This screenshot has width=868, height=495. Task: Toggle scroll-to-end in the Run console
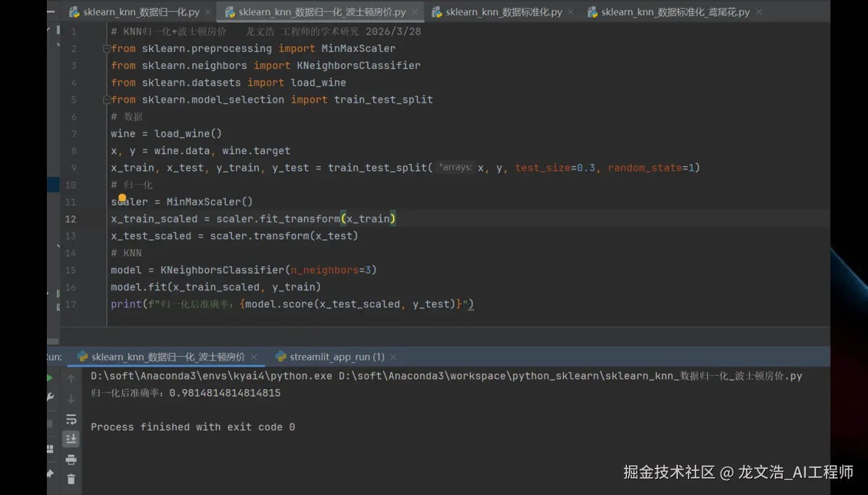71,439
